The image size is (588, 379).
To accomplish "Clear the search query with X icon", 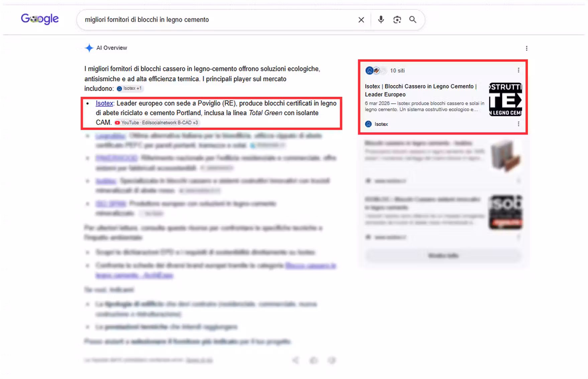I will tap(361, 20).
